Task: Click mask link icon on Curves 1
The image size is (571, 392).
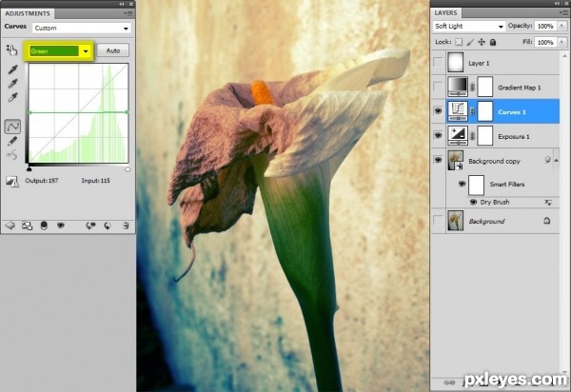Action: tap(472, 111)
